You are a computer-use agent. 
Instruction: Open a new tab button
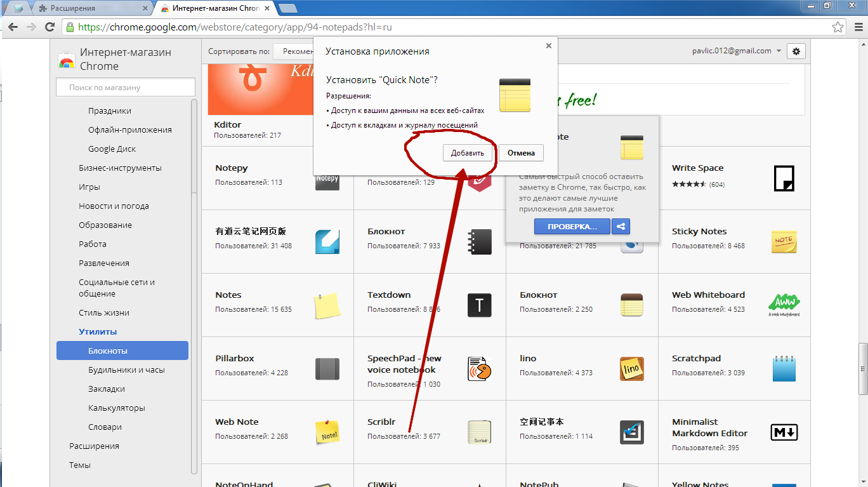[288, 8]
